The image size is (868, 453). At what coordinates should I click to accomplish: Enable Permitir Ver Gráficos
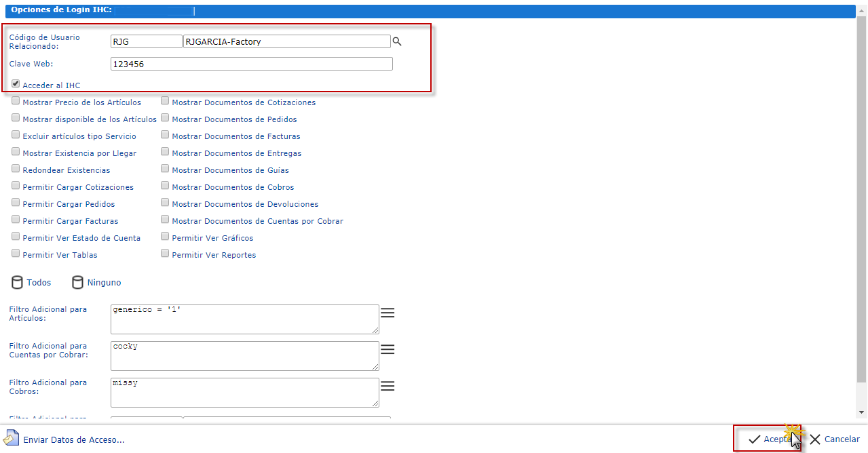(x=165, y=237)
